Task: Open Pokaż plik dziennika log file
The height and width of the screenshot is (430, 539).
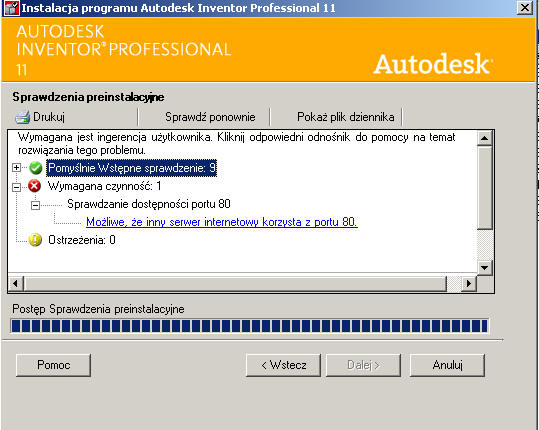Action: click(345, 117)
